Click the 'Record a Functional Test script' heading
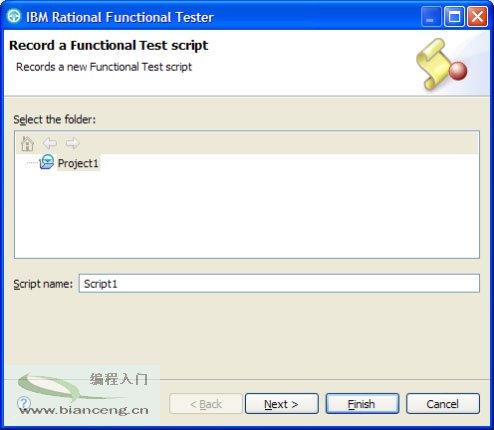This screenshot has width=494, height=430. 108,46
